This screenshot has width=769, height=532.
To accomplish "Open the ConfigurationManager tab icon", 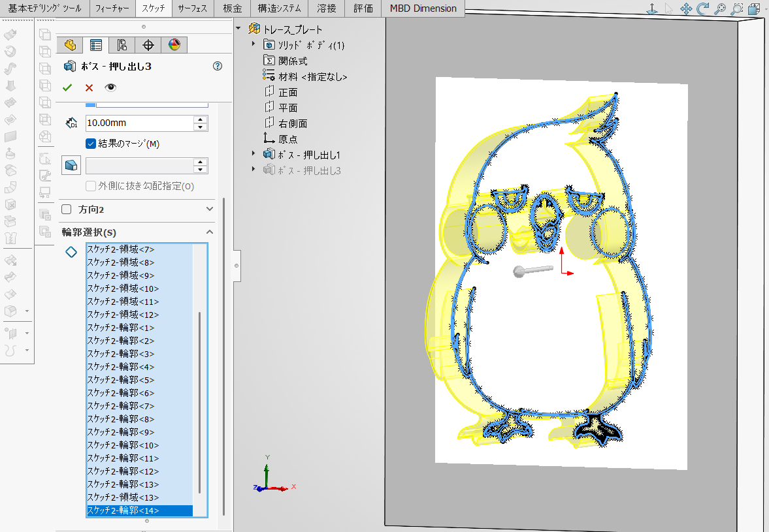I will (x=122, y=45).
